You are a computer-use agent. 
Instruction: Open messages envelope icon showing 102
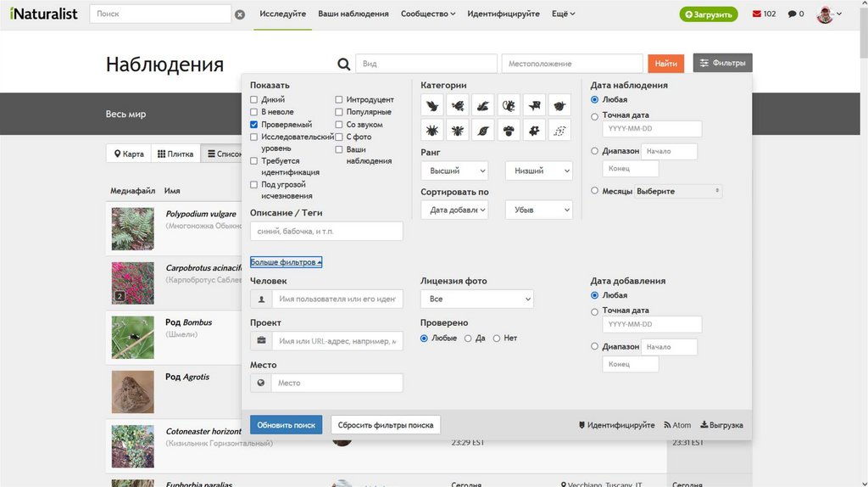(757, 14)
